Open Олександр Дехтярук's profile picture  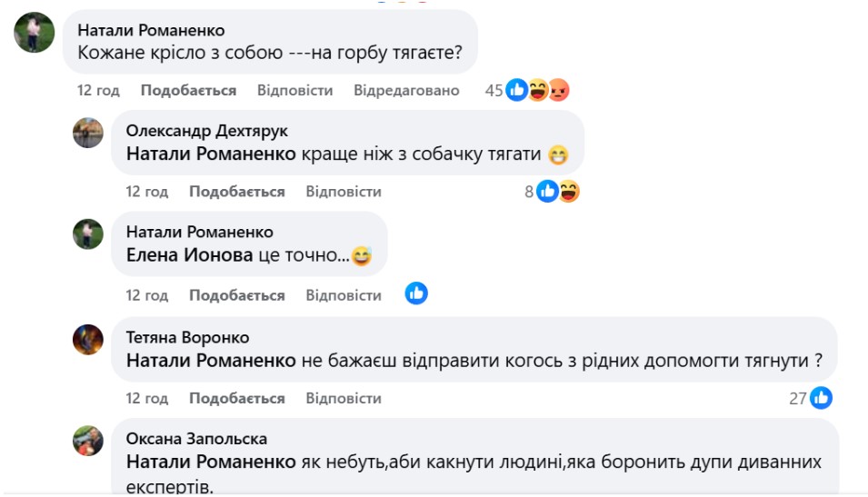click(x=88, y=133)
